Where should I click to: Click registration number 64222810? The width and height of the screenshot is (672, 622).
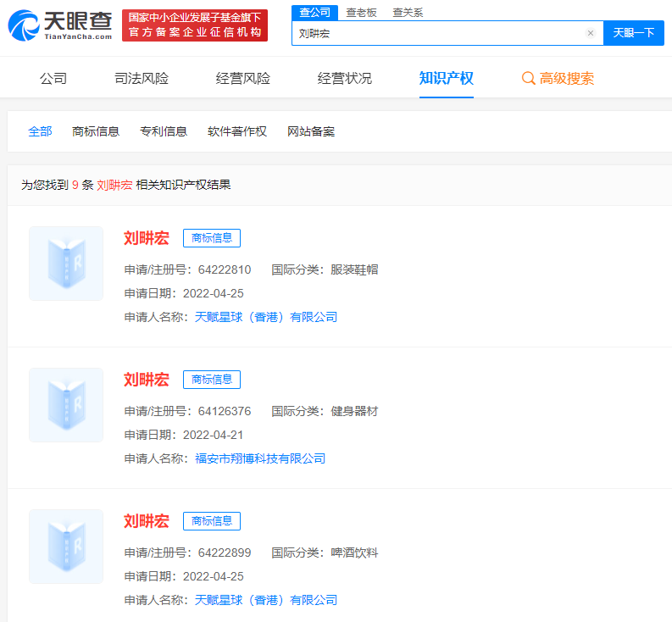225,269
